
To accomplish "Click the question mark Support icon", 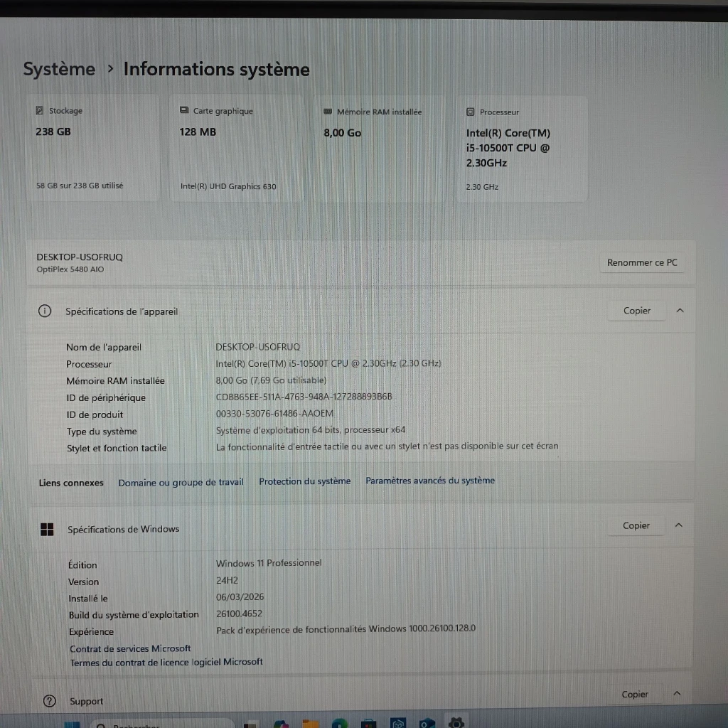I will [x=49, y=701].
